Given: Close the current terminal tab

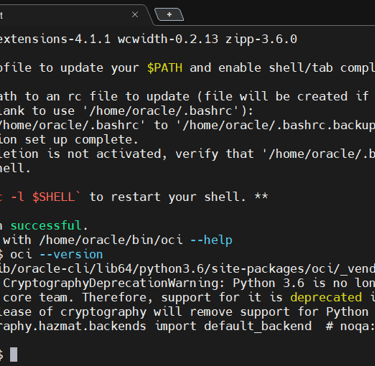Looking at the screenshot, I should coord(135,14).
